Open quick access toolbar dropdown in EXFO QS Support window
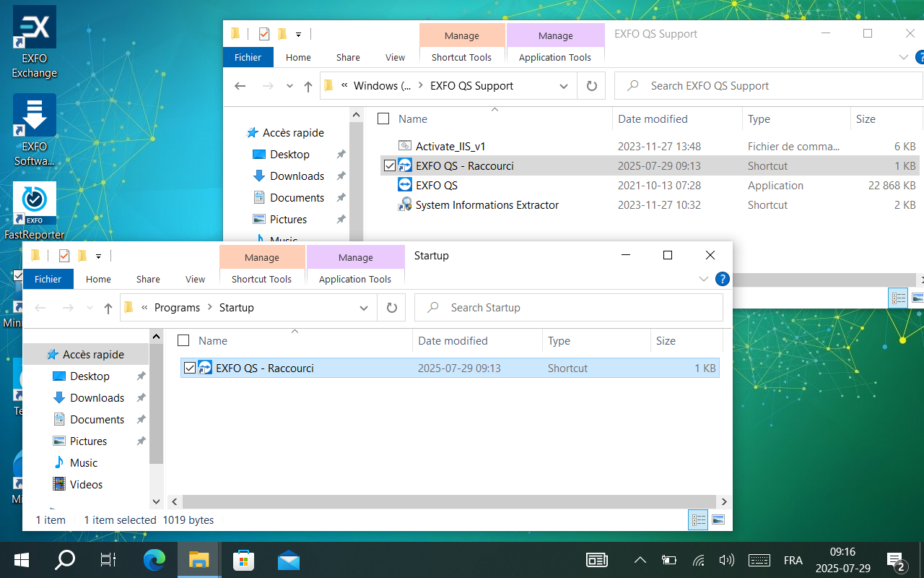 click(298, 34)
